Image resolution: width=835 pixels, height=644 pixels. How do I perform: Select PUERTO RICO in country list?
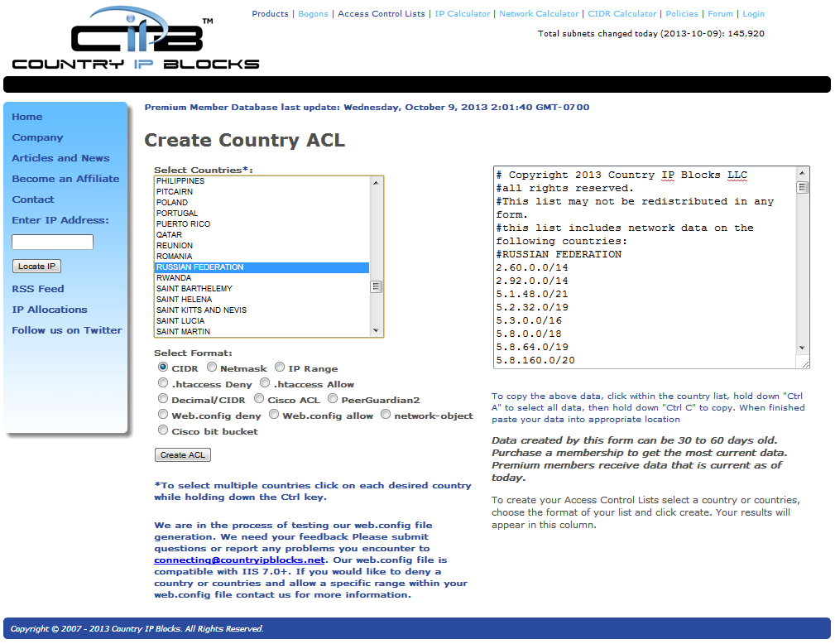point(262,224)
